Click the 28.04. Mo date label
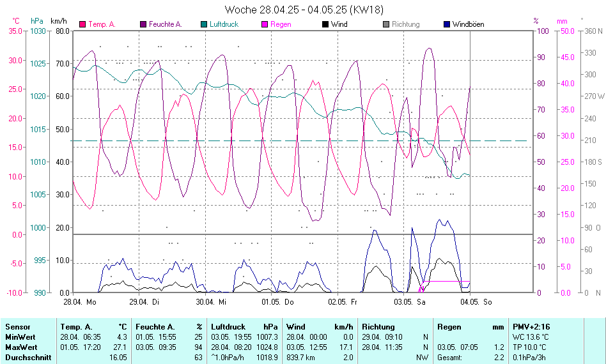The width and height of the screenshot is (606, 364). pos(80,302)
